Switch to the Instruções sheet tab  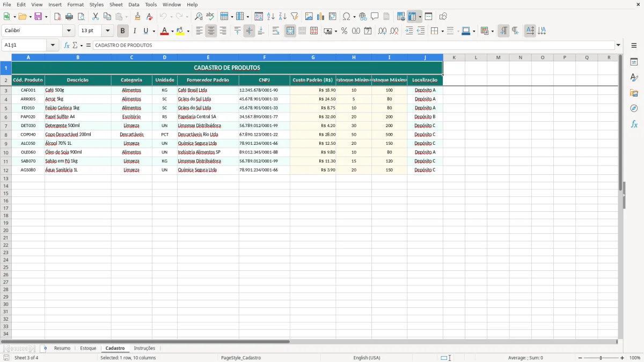tap(144, 349)
